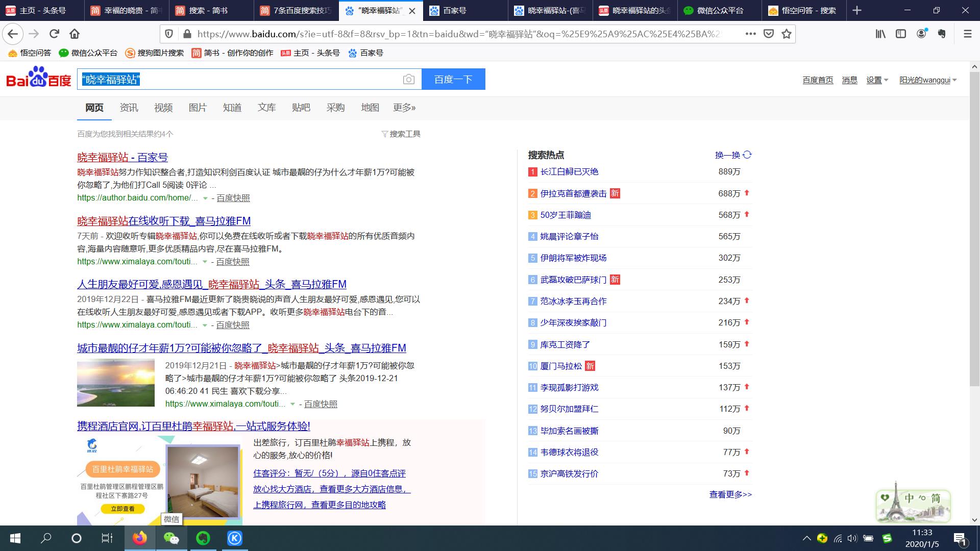The width and height of the screenshot is (980, 551).
Task: Go to 百度首页 link
Action: coord(818,80)
